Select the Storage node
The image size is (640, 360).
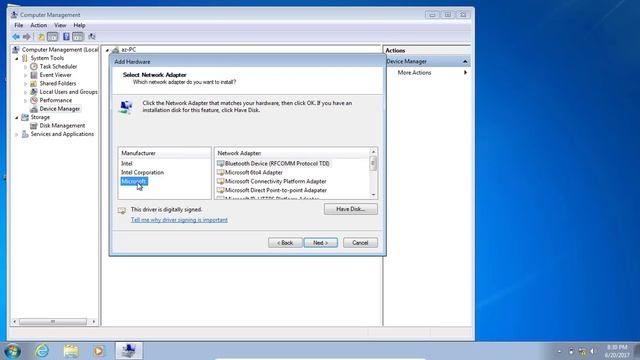click(40, 117)
